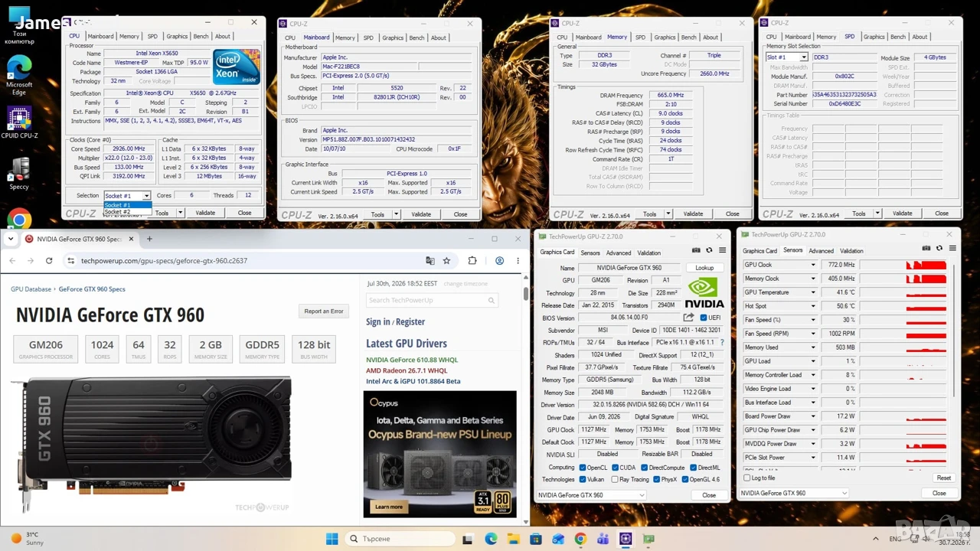The image size is (980, 551).
Task: Click the BIOS export share icon
Action: (688, 318)
